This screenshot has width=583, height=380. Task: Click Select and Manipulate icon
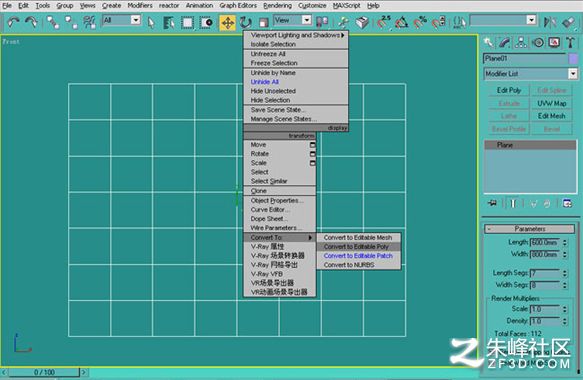(x=344, y=22)
